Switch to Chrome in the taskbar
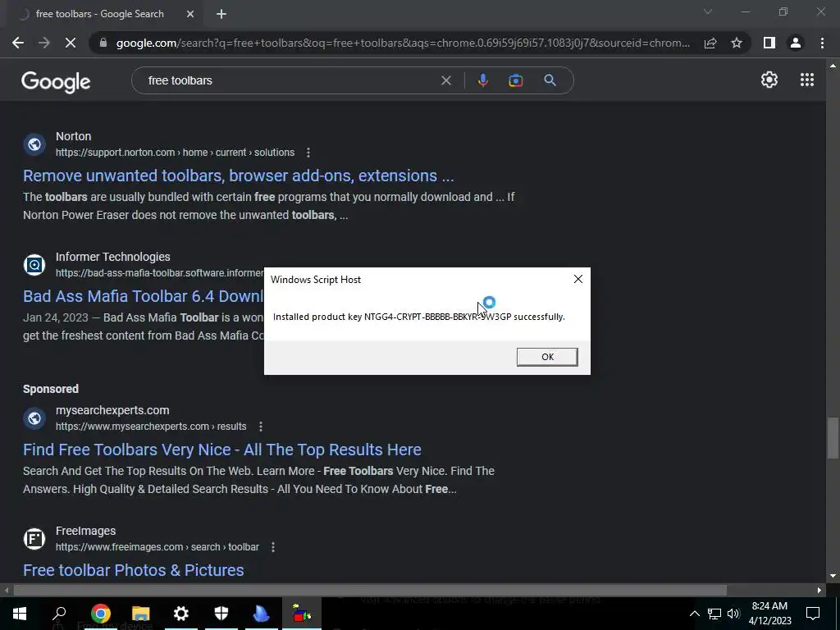The height and width of the screenshot is (630, 840). (x=100, y=614)
